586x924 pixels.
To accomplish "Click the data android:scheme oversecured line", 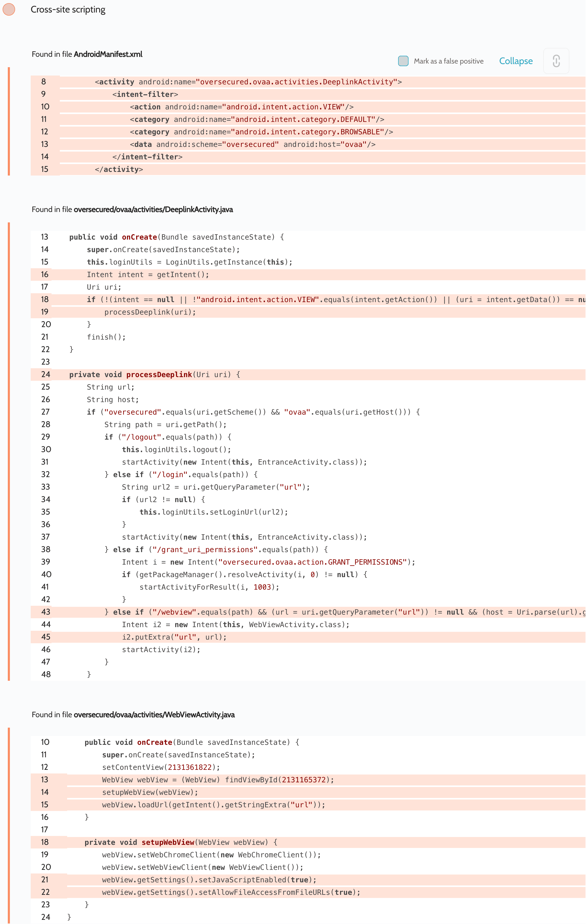I will pyautogui.click(x=252, y=145).
